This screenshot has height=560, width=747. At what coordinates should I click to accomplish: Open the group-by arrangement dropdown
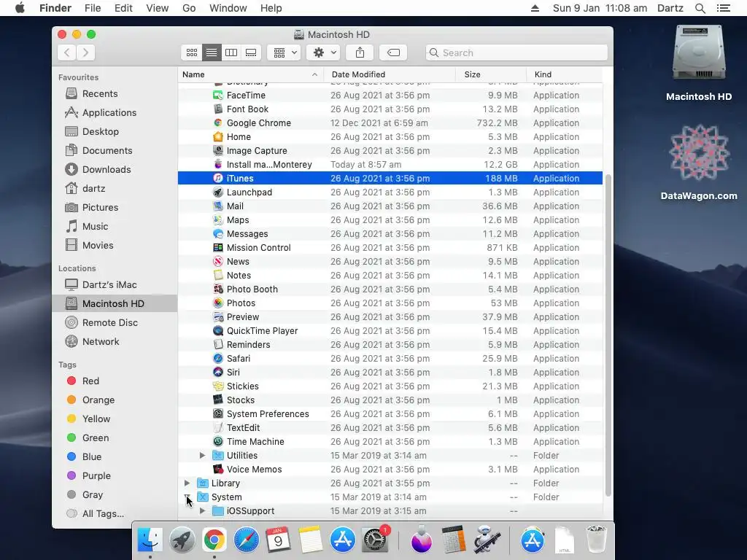click(284, 52)
